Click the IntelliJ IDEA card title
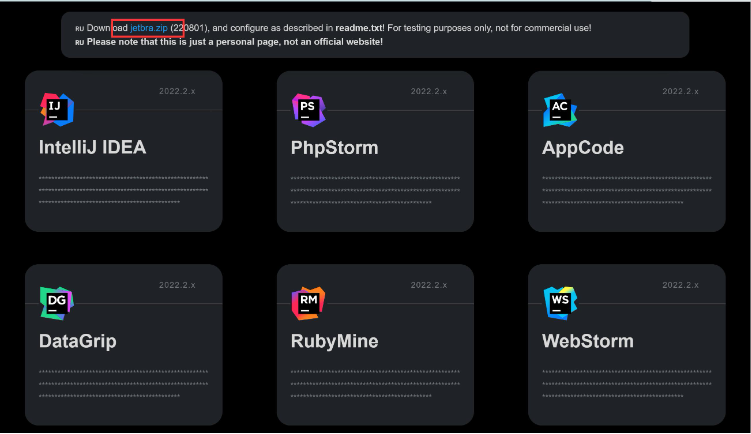 [x=92, y=147]
